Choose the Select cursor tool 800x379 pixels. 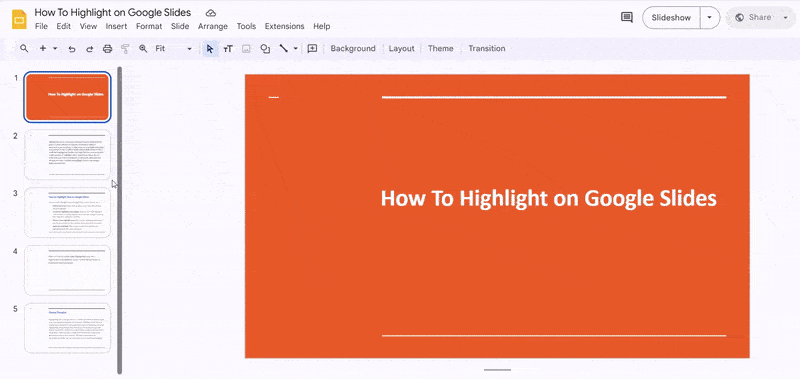tap(210, 48)
